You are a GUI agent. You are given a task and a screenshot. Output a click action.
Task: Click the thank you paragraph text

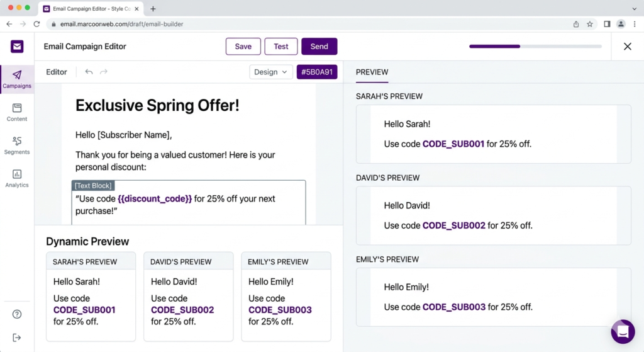pyautogui.click(x=175, y=161)
